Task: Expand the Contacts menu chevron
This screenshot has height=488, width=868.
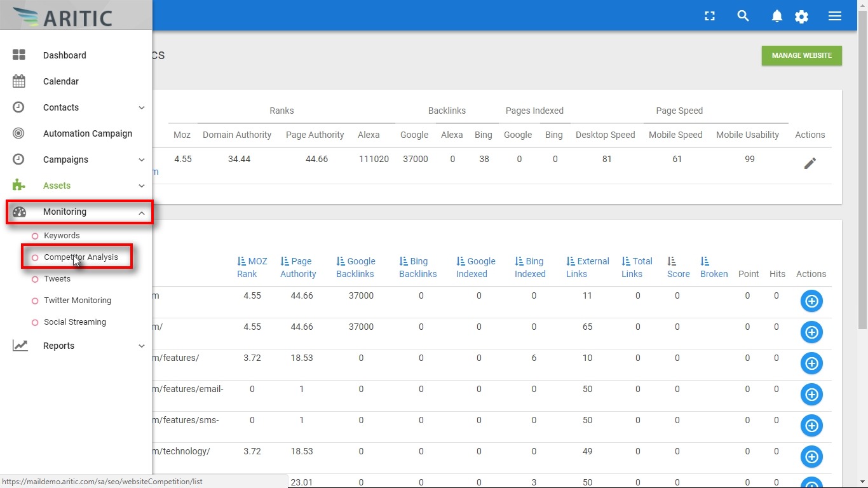Action: pos(142,107)
